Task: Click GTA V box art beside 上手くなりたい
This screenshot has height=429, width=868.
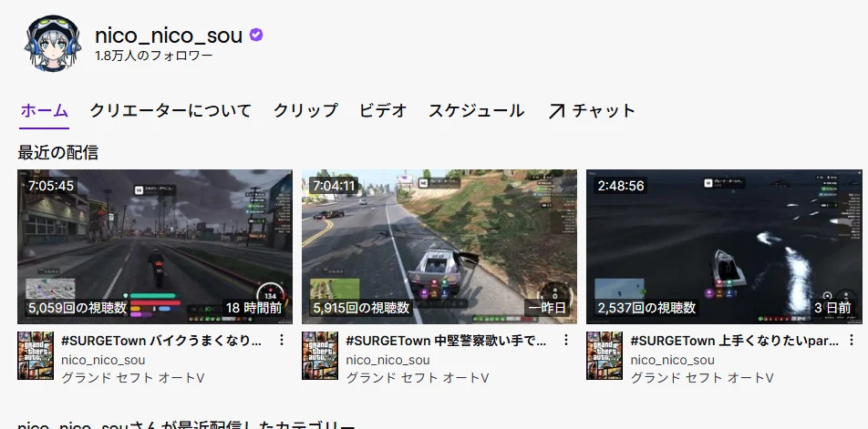Action: click(x=604, y=355)
